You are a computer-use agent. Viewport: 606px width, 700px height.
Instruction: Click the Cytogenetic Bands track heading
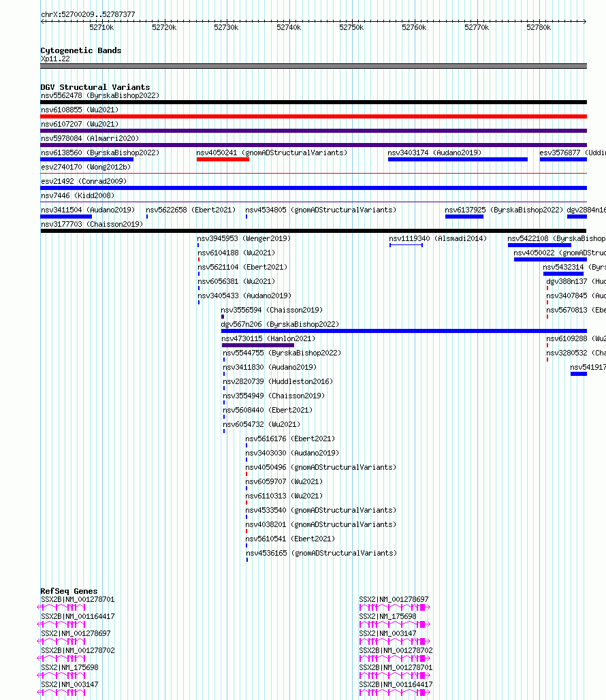click(81, 50)
